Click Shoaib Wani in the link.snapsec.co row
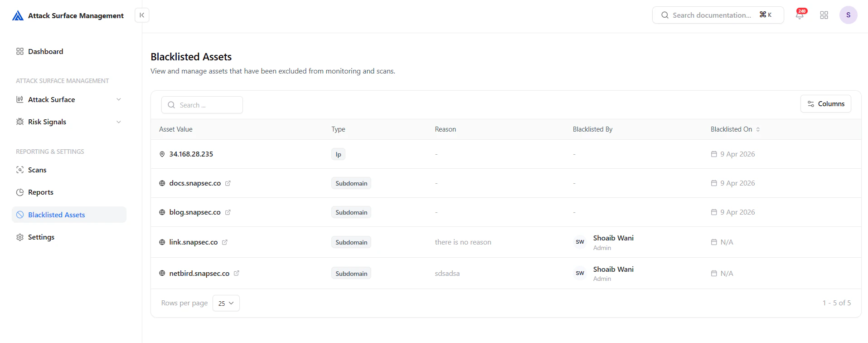The height and width of the screenshot is (343, 868). point(613,238)
